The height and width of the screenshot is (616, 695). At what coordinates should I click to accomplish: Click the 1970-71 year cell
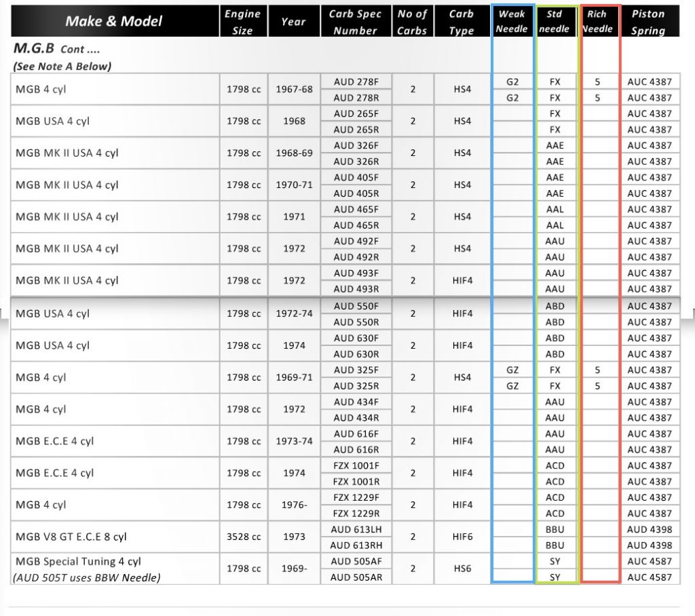point(294,185)
